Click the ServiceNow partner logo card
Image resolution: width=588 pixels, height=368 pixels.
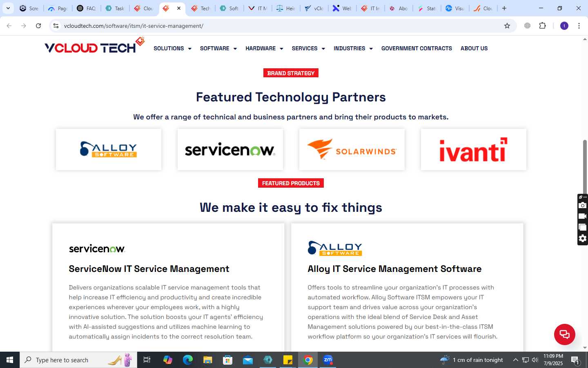(x=230, y=150)
